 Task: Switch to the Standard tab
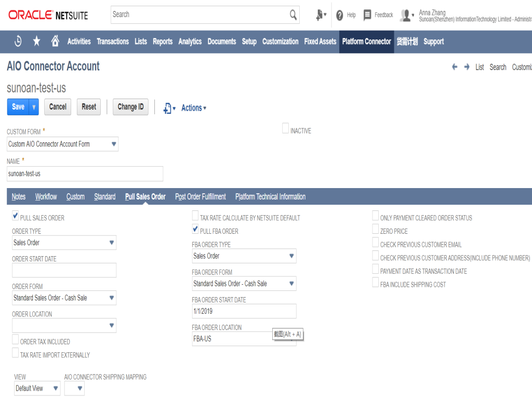(105, 197)
